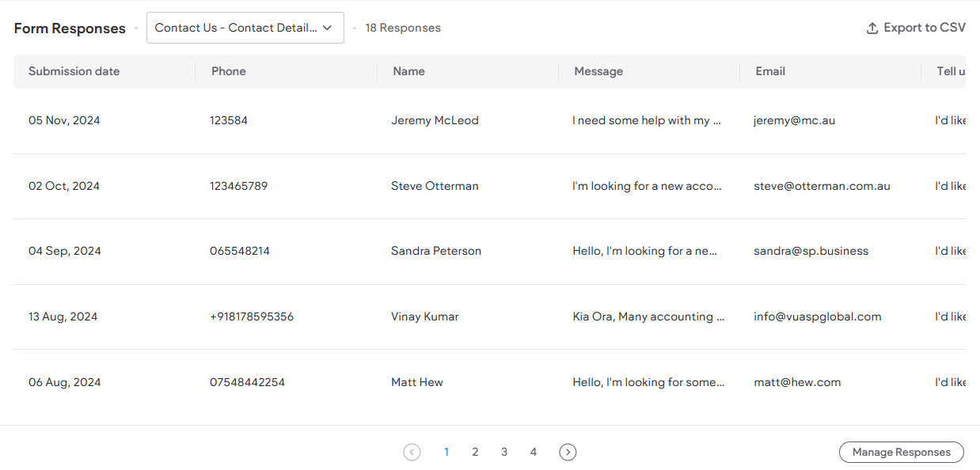Select the 06 Aug, 2024 date cell
The width and height of the screenshot is (980, 470).
pos(65,382)
